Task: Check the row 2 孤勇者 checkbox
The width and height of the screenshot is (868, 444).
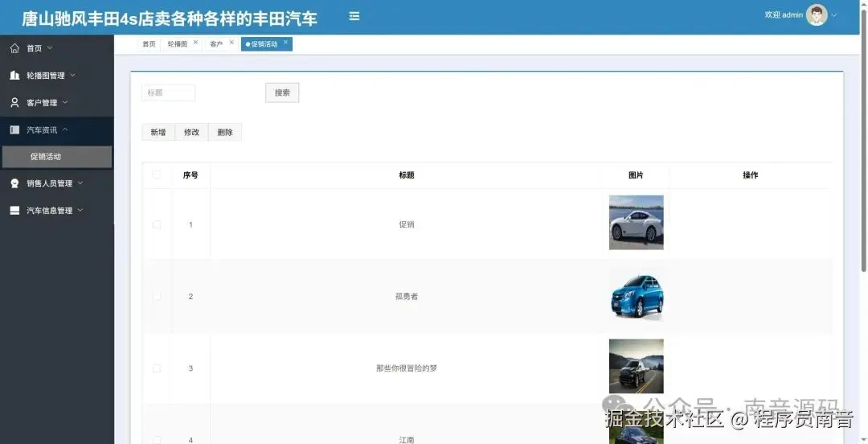Action: click(x=157, y=297)
